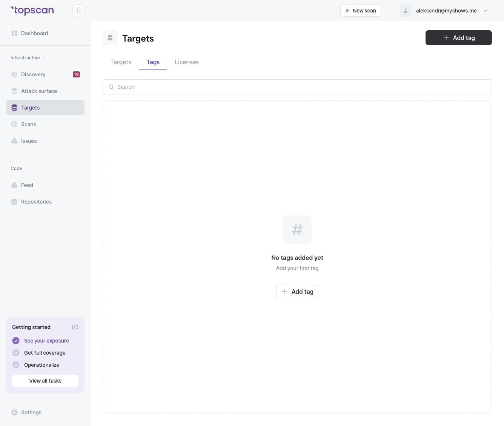Select Targets in the sidebar

point(45,108)
